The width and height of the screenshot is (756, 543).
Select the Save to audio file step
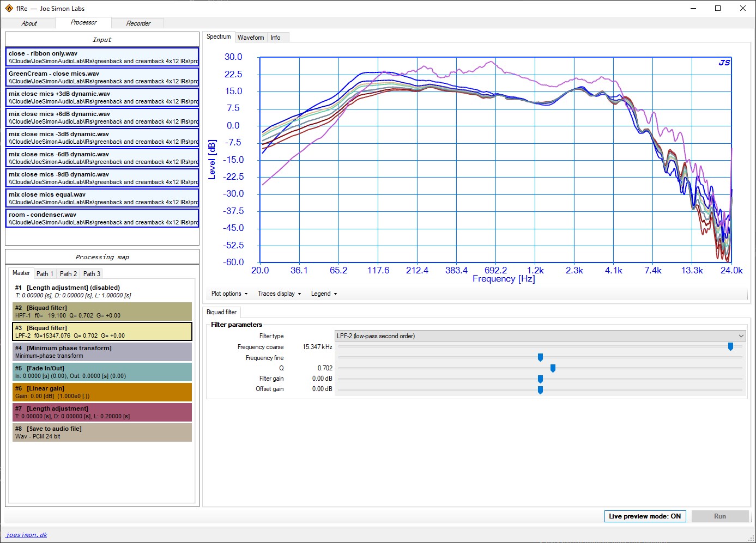click(x=102, y=432)
